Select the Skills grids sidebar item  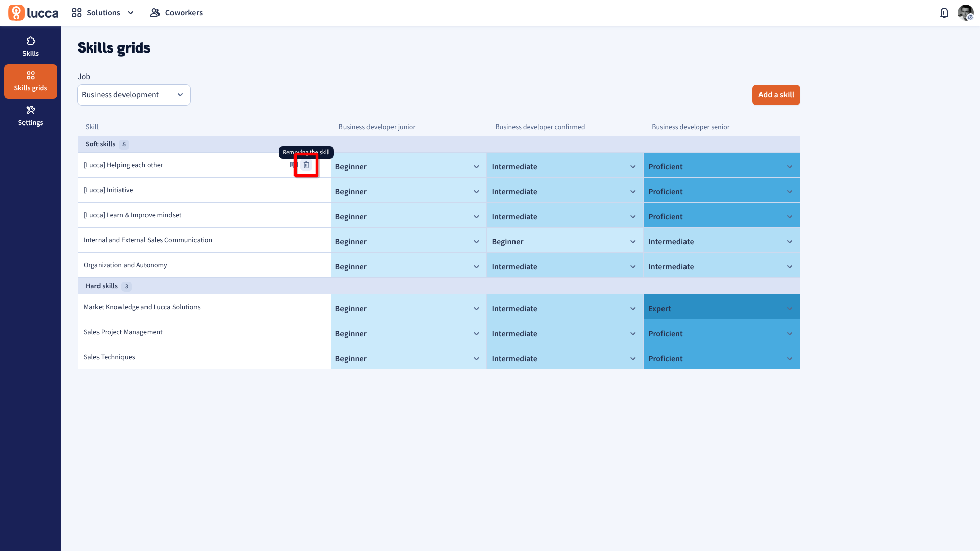point(31,82)
